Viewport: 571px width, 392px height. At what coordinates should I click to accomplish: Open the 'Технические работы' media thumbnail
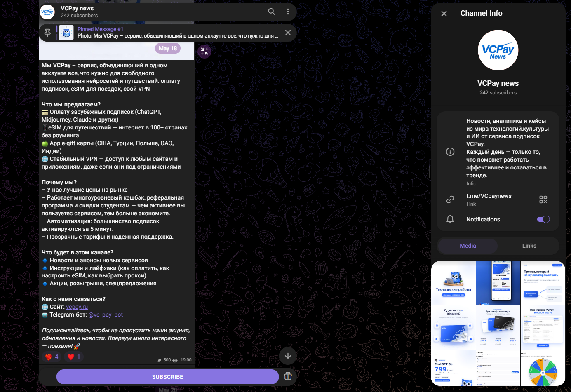click(x=454, y=283)
